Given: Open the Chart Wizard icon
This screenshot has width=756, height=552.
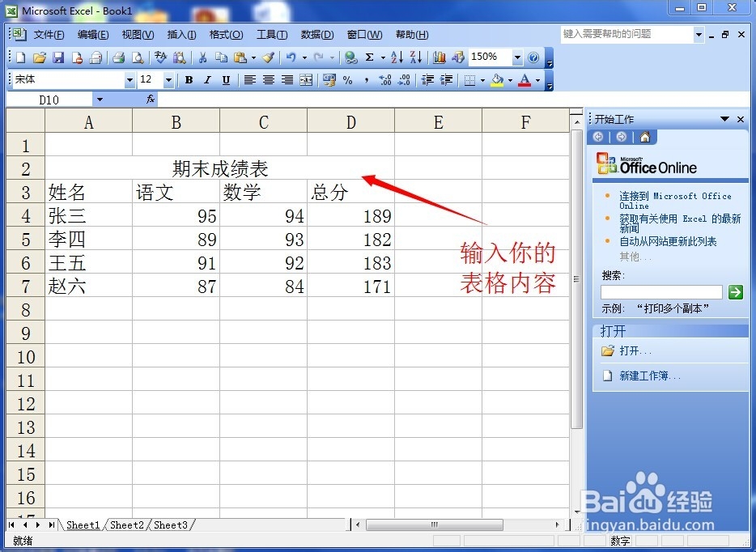Looking at the screenshot, I should (440, 57).
